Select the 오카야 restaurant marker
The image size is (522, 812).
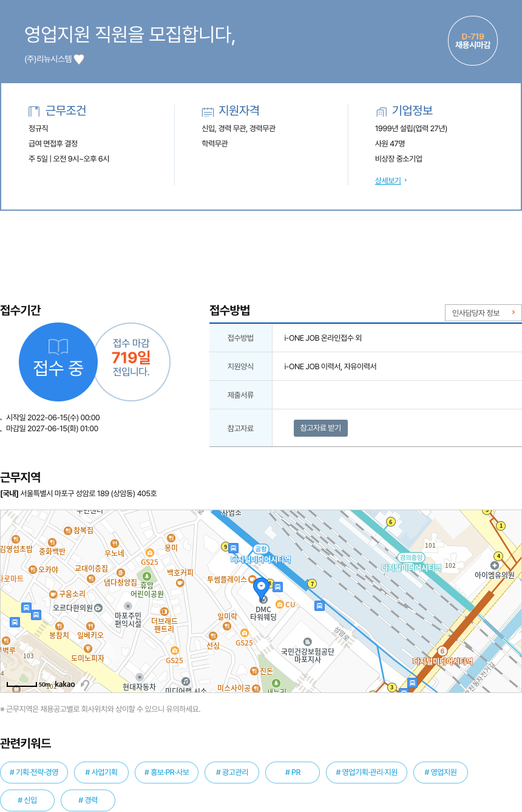pyautogui.click(x=32, y=569)
